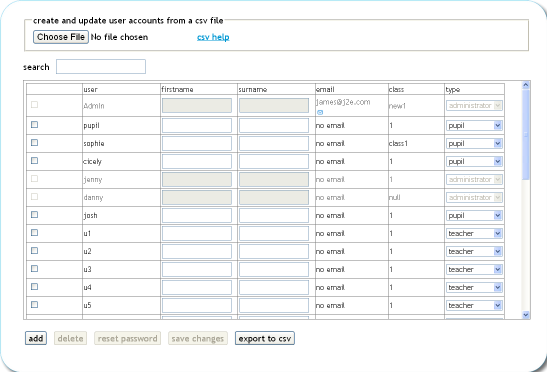Click the 'email' column header
Screen dimensions: 547x372
pos(325,89)
